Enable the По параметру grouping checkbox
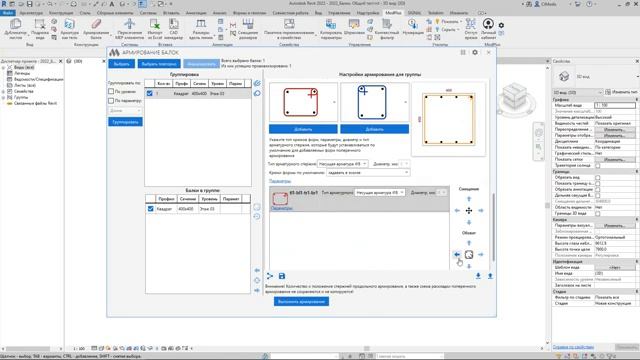The height and width of the screenshot is (360, 640). (111, 100)
